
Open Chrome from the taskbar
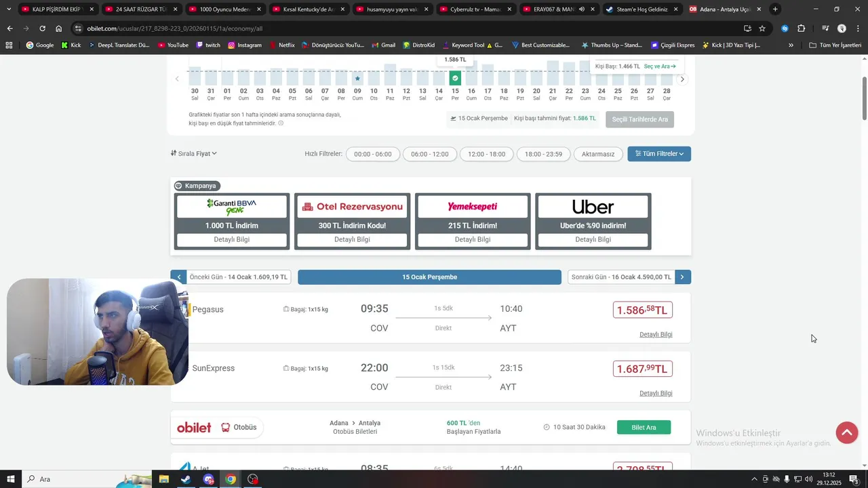231,479
